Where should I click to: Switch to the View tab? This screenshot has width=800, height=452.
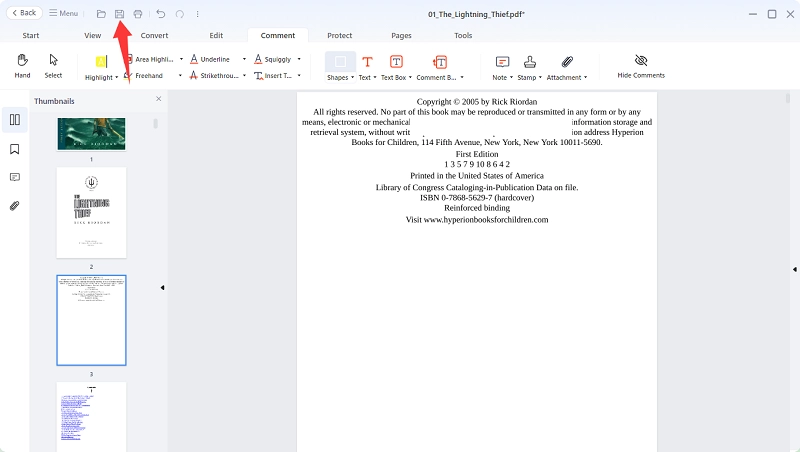coord(92,35)
